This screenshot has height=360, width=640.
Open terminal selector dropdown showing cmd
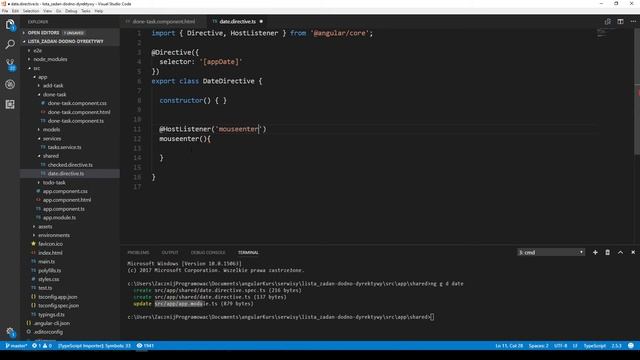551,253
